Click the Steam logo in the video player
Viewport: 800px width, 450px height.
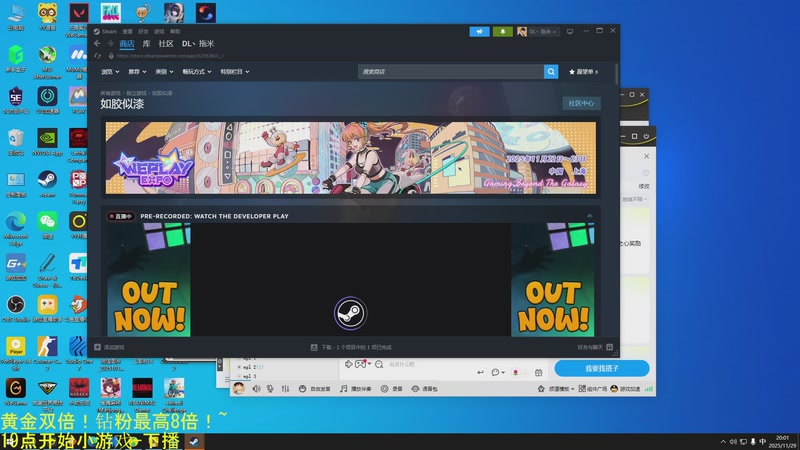pyautogui.click(x=350, y=313)
